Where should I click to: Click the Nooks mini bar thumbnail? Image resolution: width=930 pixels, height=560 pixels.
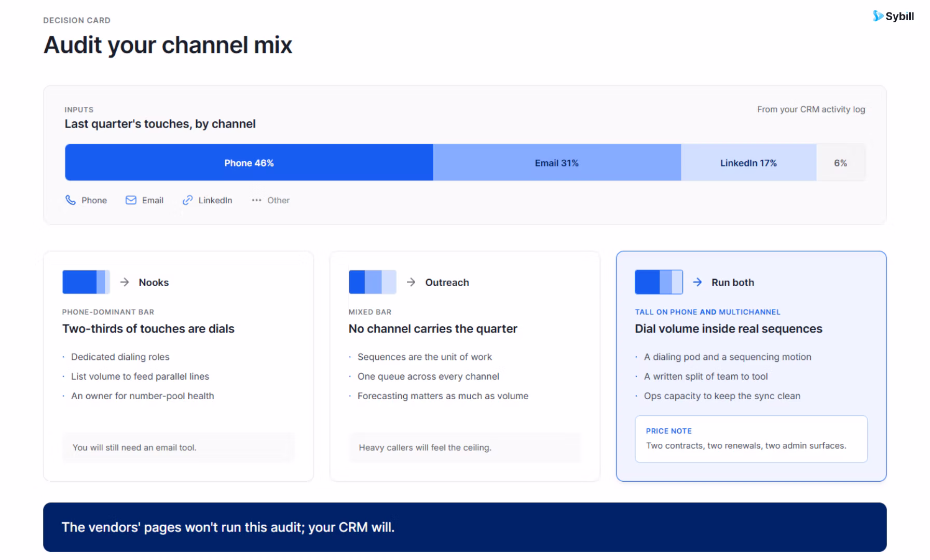[x=86, y=282]
